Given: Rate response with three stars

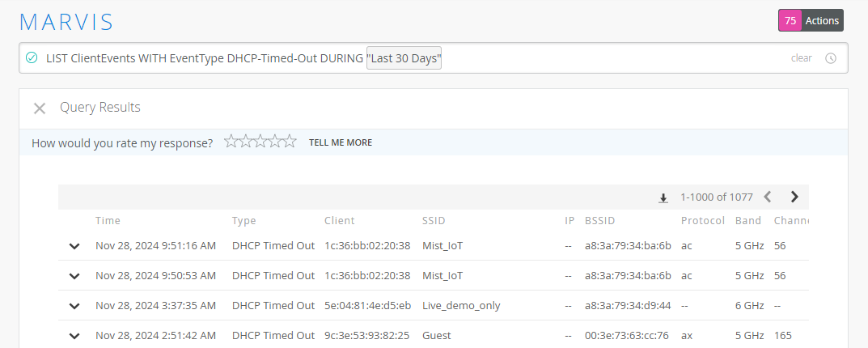Looking at the screenshot, I should [x=260, y=142].
